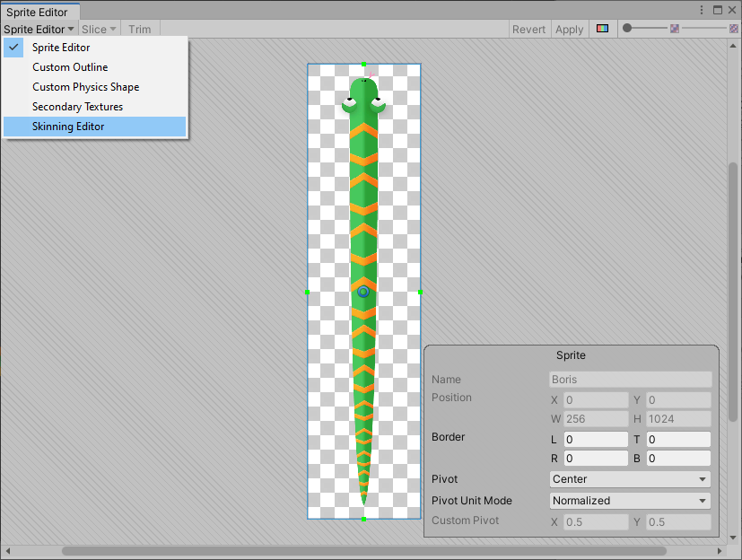
Task: Open the Pivot Center dropdown
Action: [629, 479]
